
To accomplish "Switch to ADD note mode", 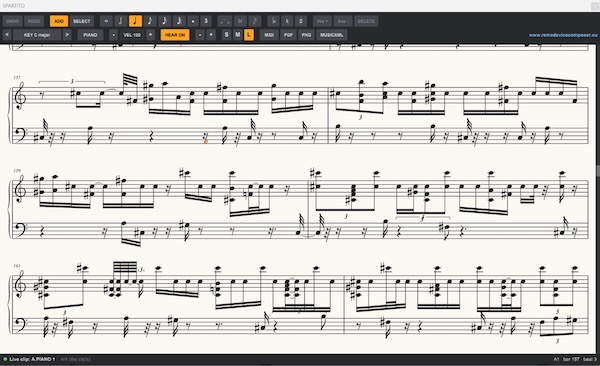I will point(59,21).
